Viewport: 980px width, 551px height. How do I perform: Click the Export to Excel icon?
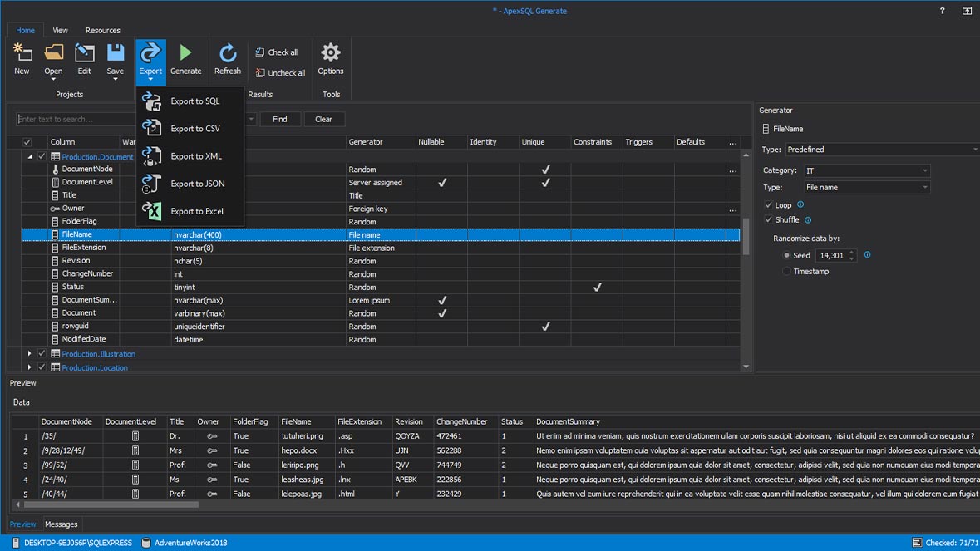click(x=151, y=210)
